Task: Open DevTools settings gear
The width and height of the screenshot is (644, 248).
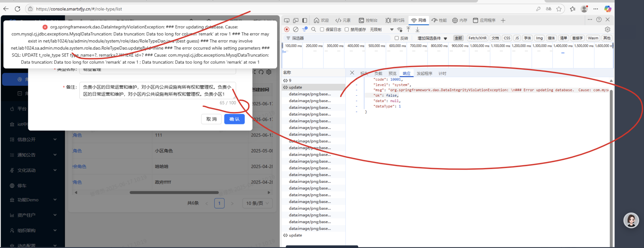Action: (x=608, y=29)
